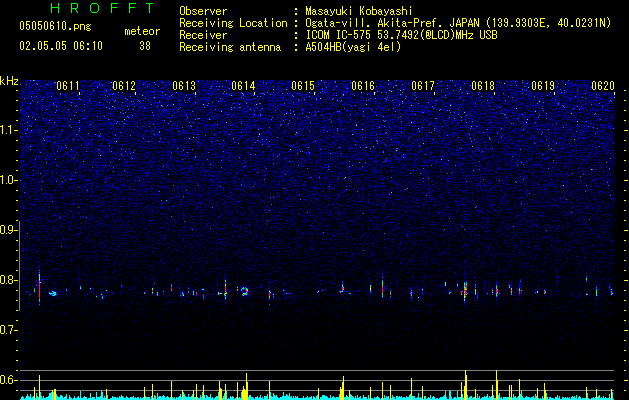Click the HROFFT title text

tap(103, 8)
